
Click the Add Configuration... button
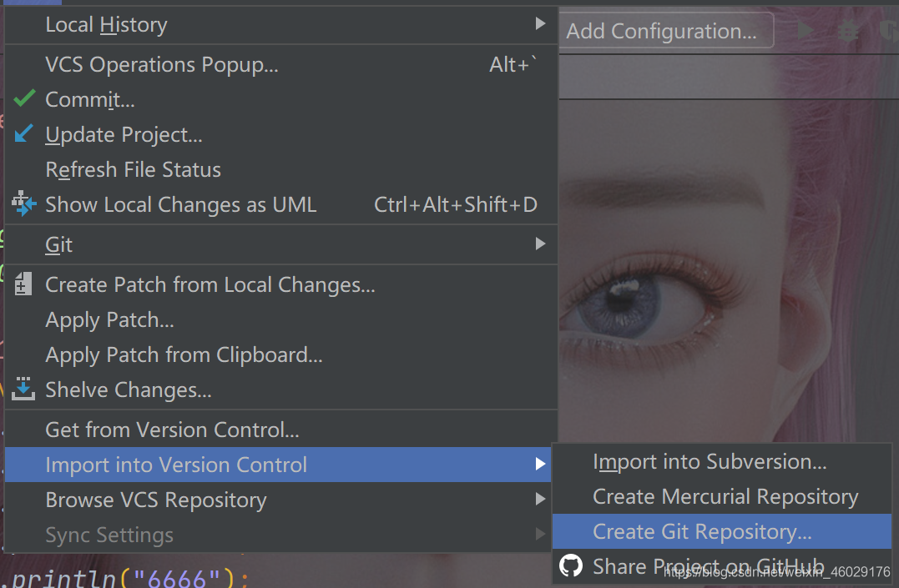pyautogui.click(x=661, y=32)
